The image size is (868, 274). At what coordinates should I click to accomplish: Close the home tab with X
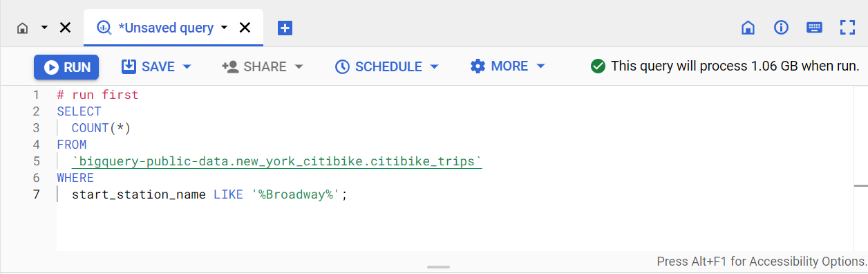click(65, 28)
